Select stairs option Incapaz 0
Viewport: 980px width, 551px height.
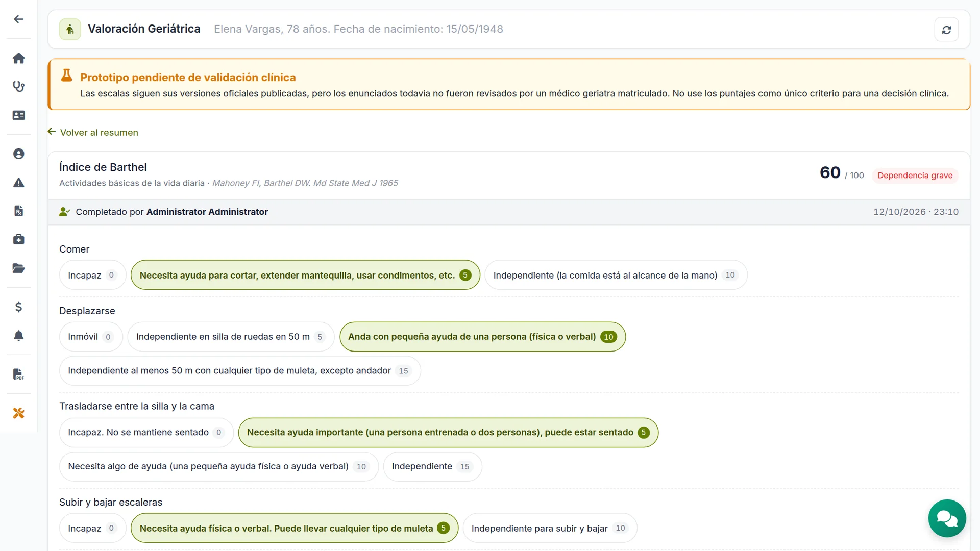[x=92, y=528]
